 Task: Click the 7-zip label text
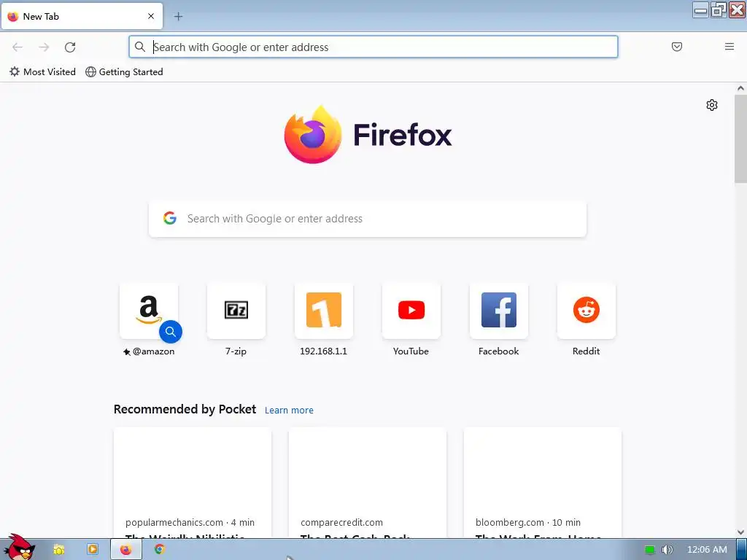[236, 351]
